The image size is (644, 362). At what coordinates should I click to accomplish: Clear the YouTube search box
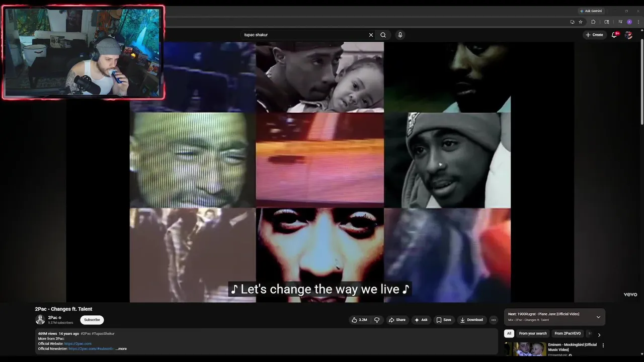tap(371, 35)
